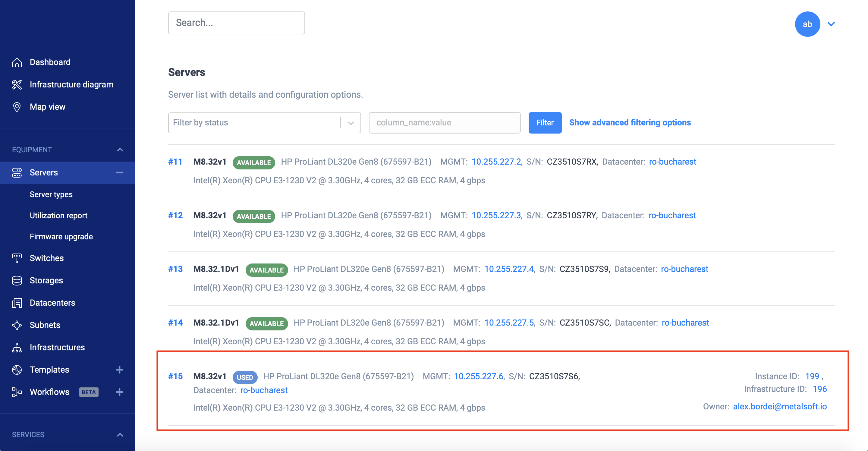The height and width of the screenshot is (451, 868).
Task: Click the Subnets icon in sidebar
Action: pyautogui.click(x=17, y=325)
